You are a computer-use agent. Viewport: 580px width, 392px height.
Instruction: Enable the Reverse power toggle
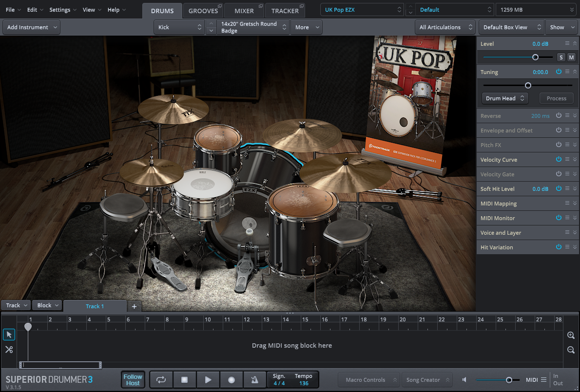[559, 116]
